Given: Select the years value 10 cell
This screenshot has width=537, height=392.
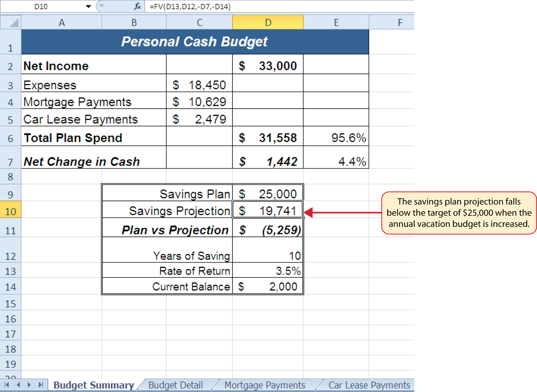Looking at the screenshot, I should click(268, 250).
